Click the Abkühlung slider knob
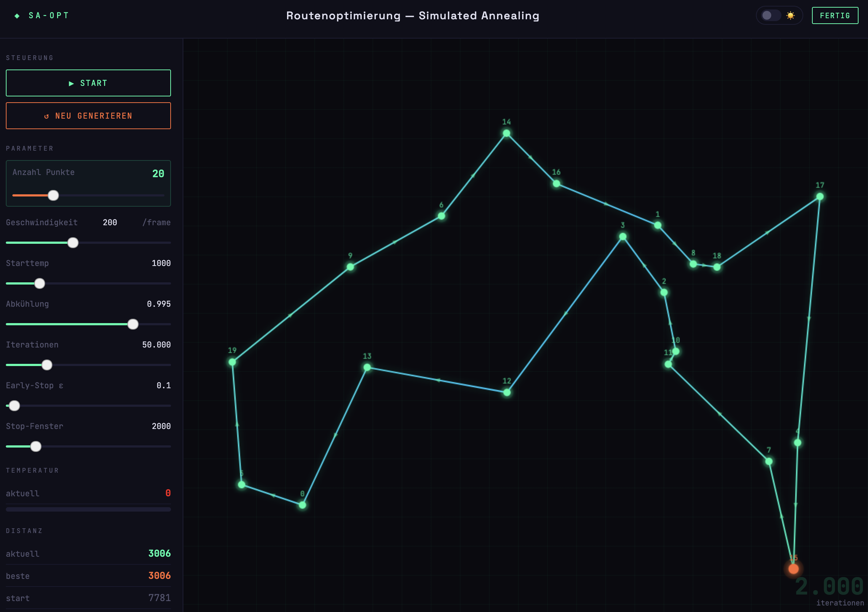868x612 pixels. pyautogui.click(x=133, y=324)
